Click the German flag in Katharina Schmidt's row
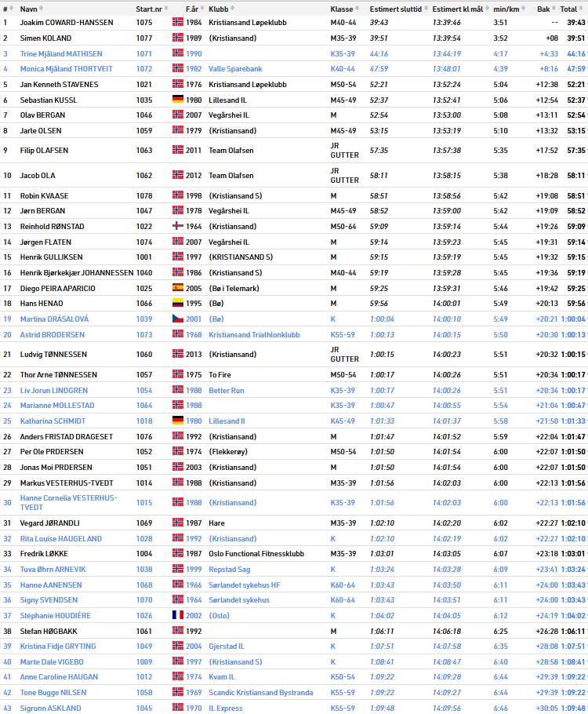Image resolution: width=588 pixels, height=714 pixels. [177, 421]
